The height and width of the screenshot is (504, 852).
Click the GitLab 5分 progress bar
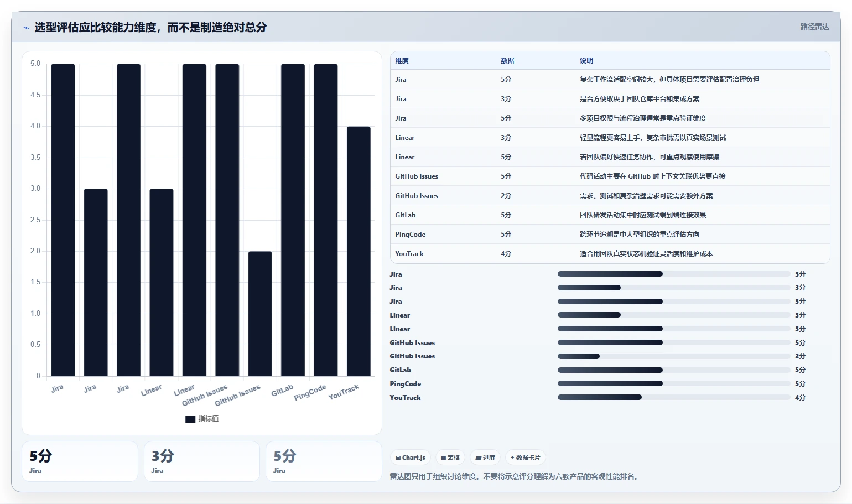click(674, 370)
